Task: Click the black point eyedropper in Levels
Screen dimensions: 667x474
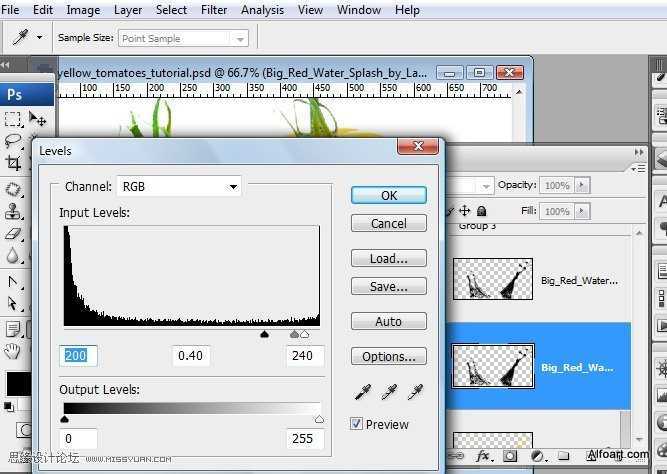Action: click(x=363, y=392)
